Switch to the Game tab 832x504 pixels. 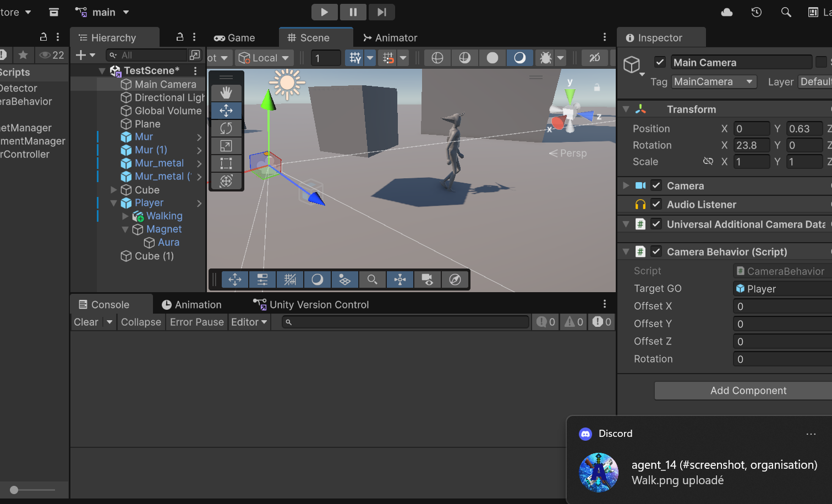(235, 37)
